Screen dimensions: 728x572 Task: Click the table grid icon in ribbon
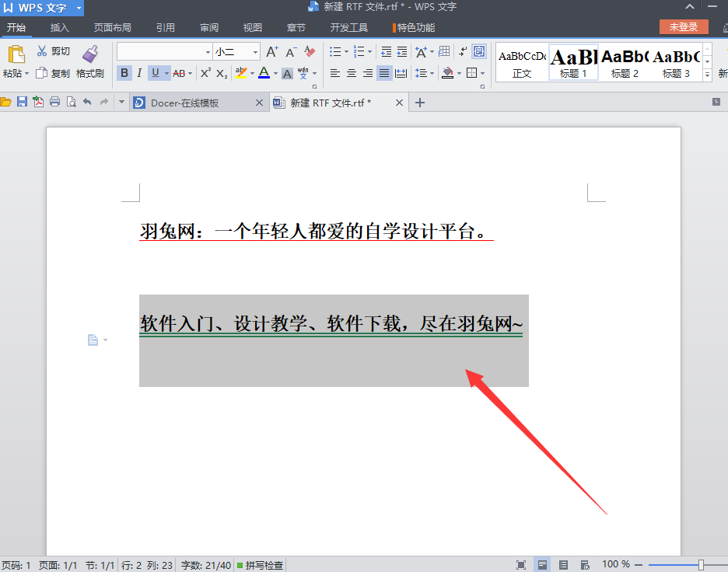click(x=444, y=51)
